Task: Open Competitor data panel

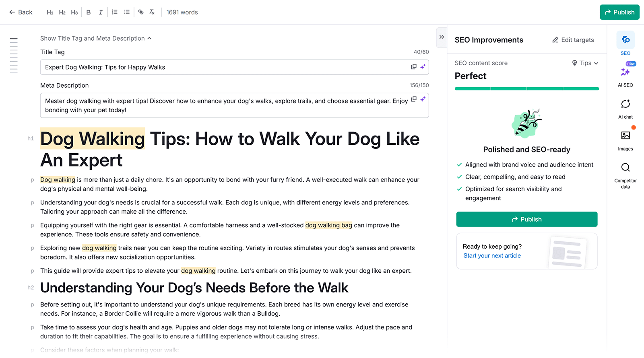Action: pos(625,173)
